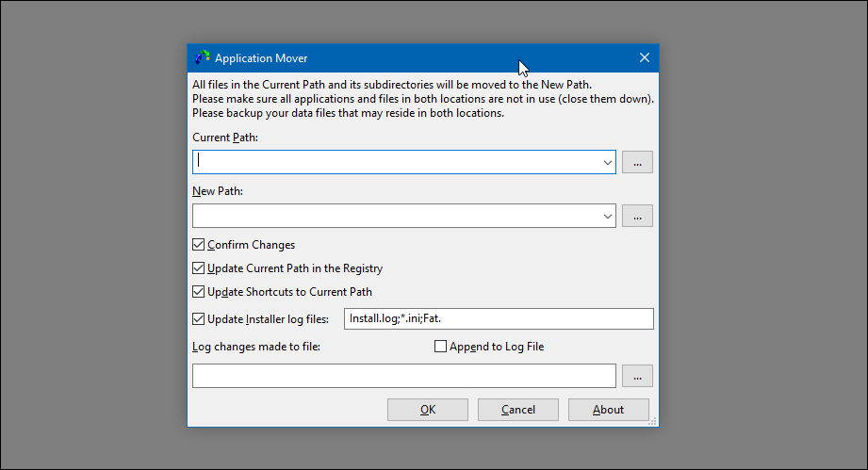The width and height of the screenshot is (868, 470).
Task: Open the About dialog
Action: pos(609,410)
